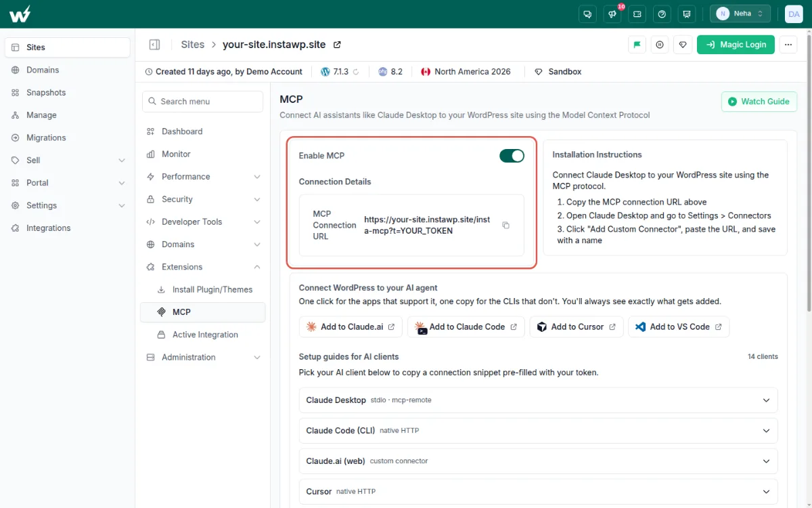The image size is (812, 508).
Task: Expand the Security menu section
Action: coord(204,199)
